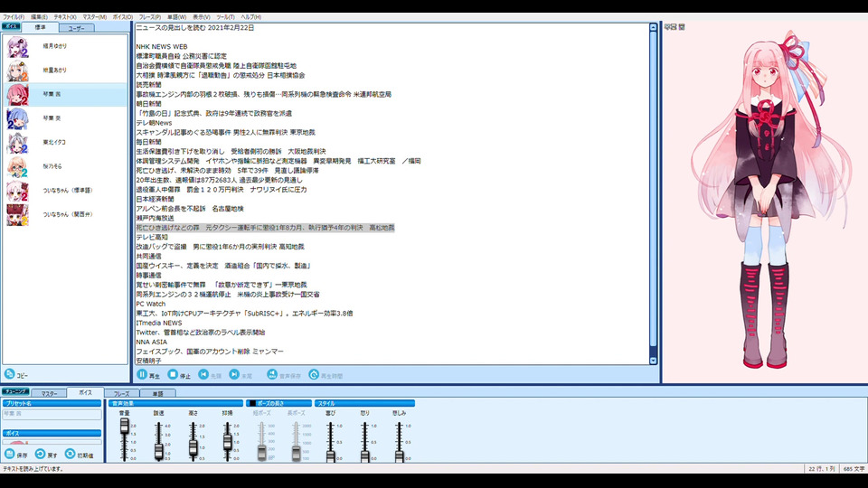Open the 表示(V) menu
This screenshot has width=868, height=488.
(x=201, y=17)
